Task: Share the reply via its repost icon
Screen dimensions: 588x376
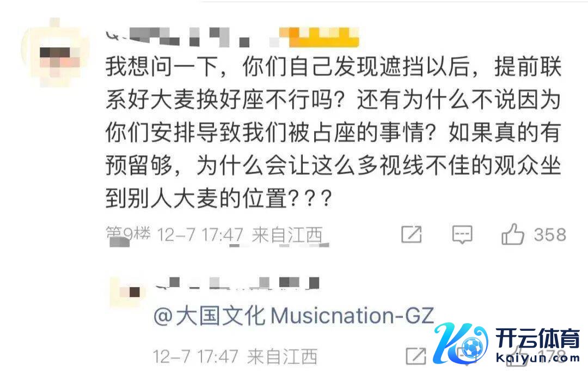Action: click(x=416, y=356)
